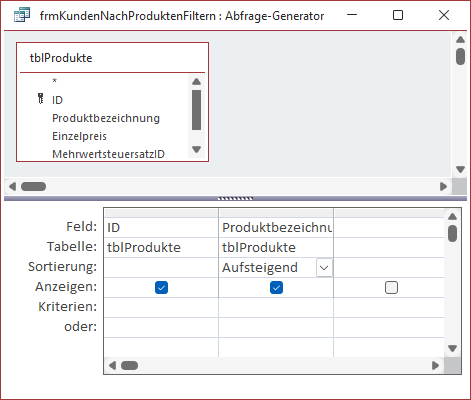Screen dimensions: 471x400
Task: Click the empty third-column Feld cell
Action: pyautogui.click(x=389, y=228)
